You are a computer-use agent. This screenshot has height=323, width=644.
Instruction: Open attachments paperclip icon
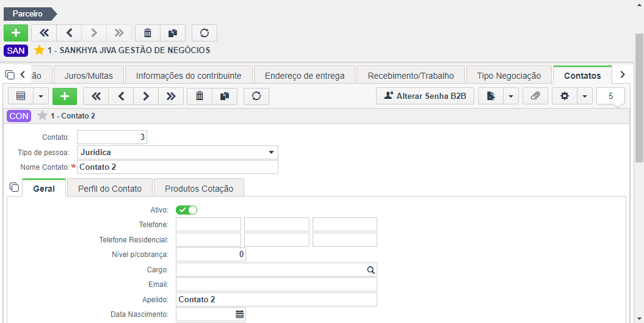click(x=535, y=96)
